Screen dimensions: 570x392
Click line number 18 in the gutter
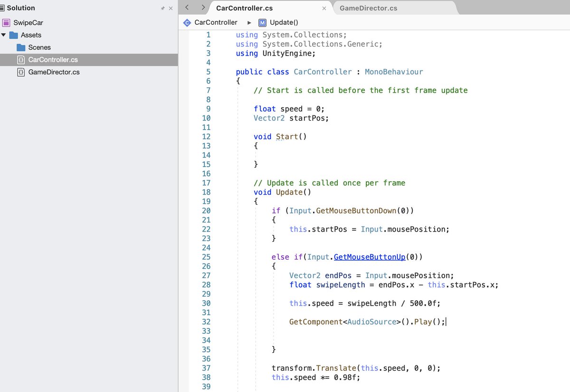(x=206, y=192)
